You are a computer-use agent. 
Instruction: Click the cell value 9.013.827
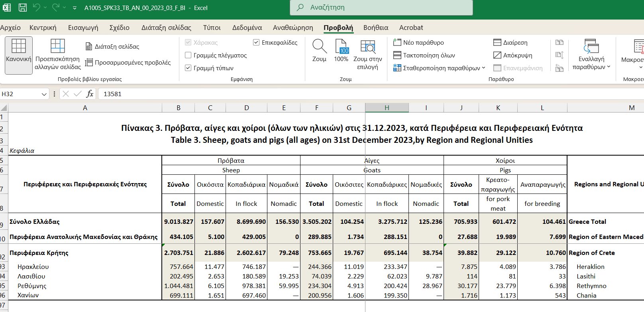[x=178, y=221]
